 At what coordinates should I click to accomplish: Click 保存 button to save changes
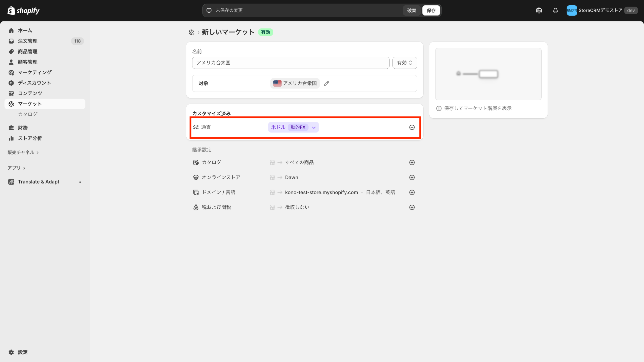point(431,11)
